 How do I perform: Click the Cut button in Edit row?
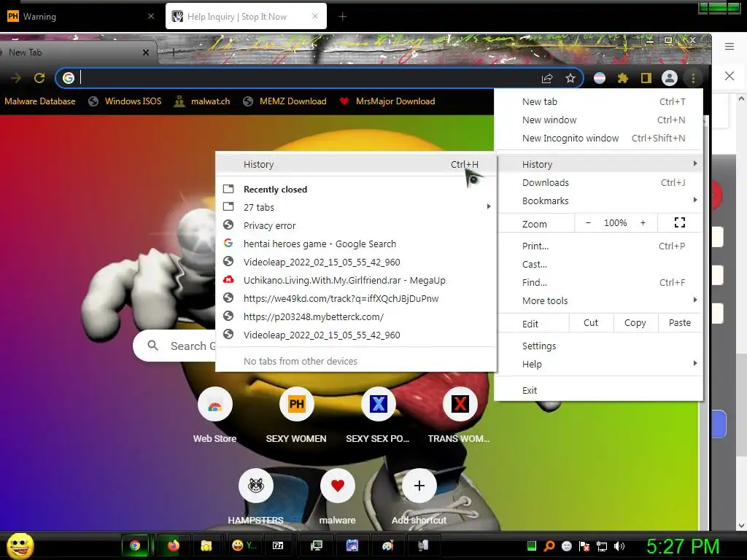591,323
